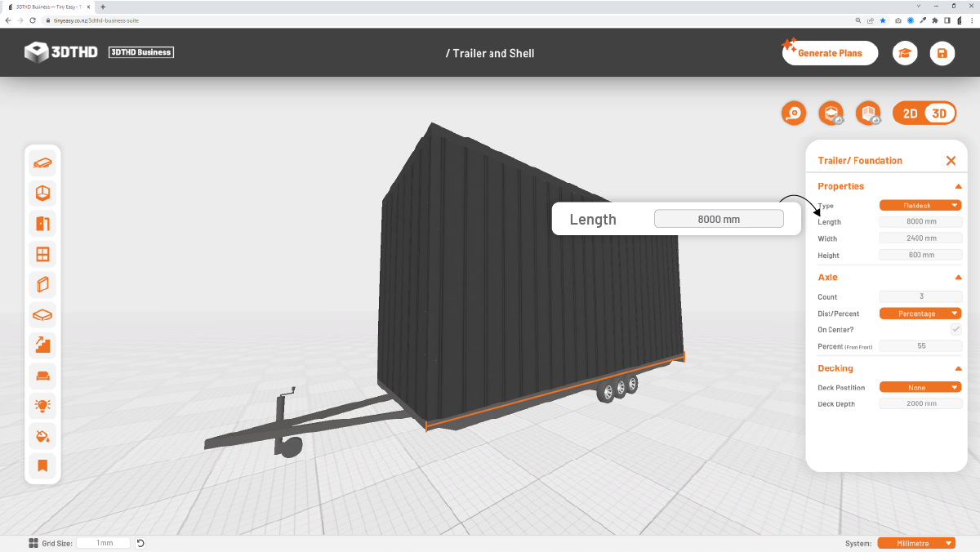The image size is (980, 552).
Task: Open the bookmark tool icon
Action: tap(42, 466)
